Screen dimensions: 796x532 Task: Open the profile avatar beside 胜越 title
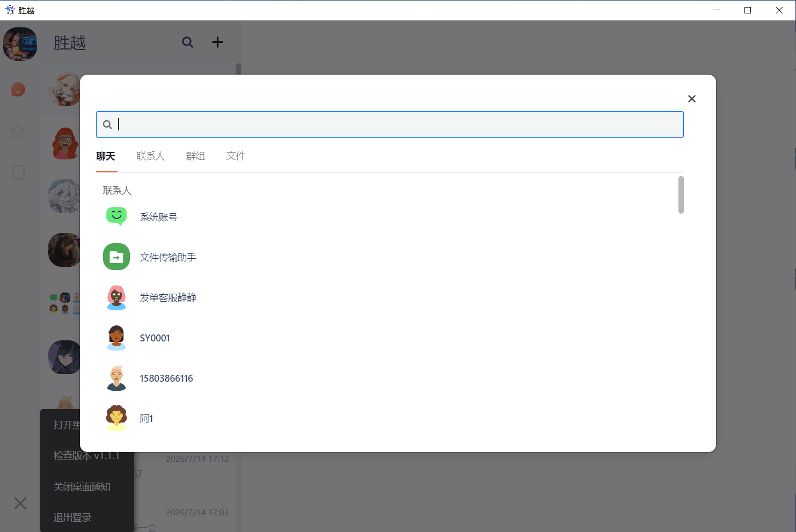[x=20, y=44]
